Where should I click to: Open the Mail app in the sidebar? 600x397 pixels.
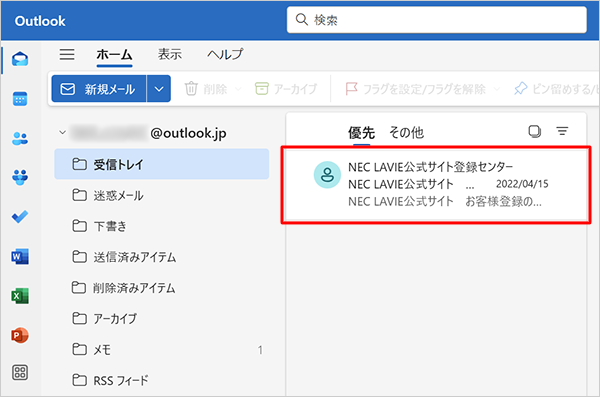20,59
